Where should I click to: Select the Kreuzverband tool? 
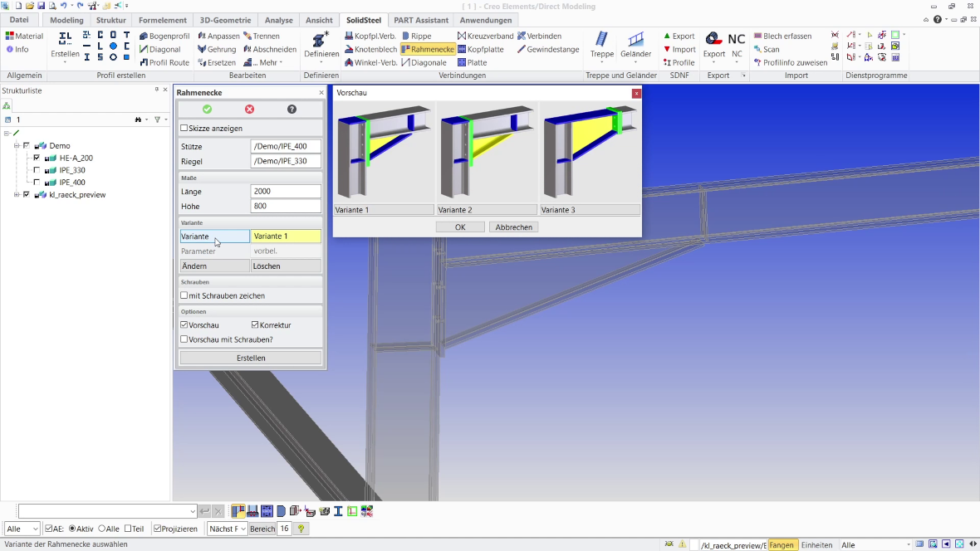click(x=485, y=37)
